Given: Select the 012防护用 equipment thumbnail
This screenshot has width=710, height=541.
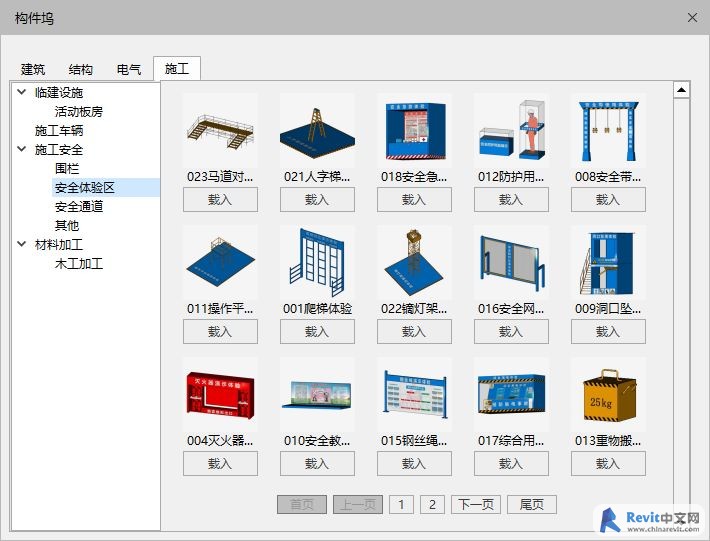Looking at the screenshot, I should (511, 131).
